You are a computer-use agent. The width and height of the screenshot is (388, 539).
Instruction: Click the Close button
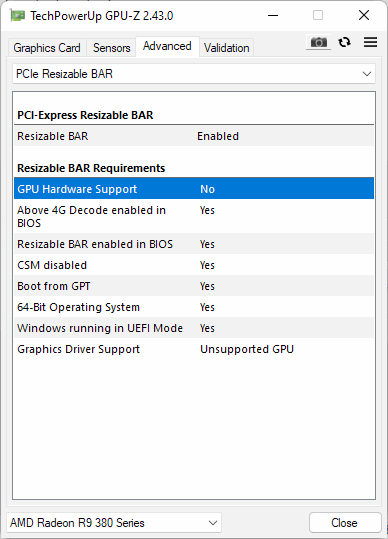(345, 523)
